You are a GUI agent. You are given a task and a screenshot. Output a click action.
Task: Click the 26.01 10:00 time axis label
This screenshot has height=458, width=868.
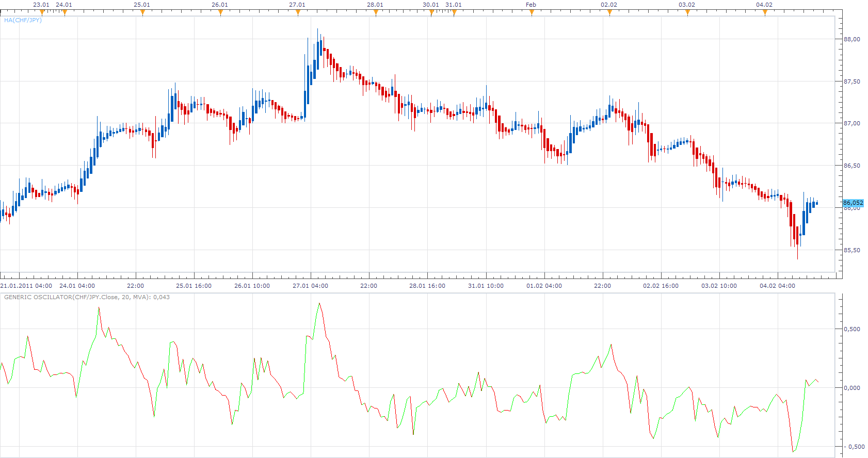click(252, 286)
